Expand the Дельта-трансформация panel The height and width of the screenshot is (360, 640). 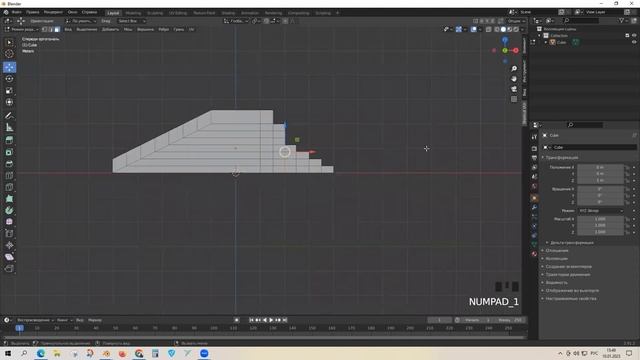pos(571,242)
